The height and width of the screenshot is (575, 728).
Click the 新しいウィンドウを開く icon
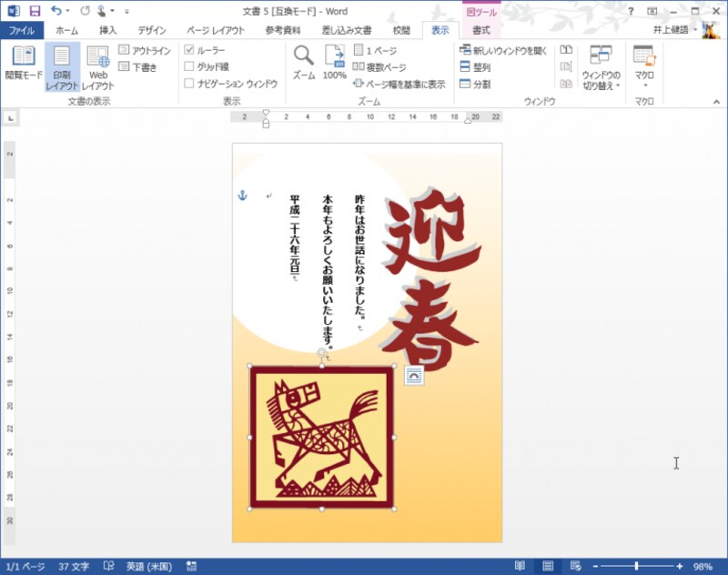465,51
